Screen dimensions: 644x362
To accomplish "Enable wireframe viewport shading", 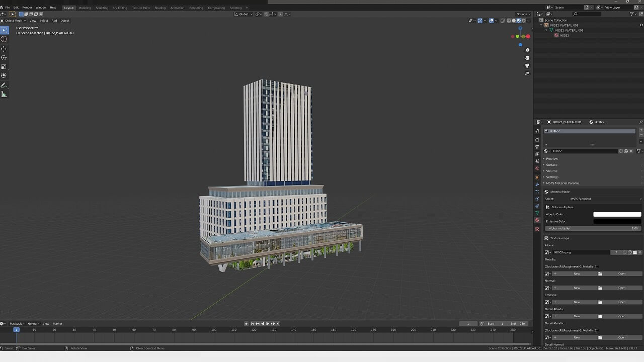I will click(x=509, y=21).
